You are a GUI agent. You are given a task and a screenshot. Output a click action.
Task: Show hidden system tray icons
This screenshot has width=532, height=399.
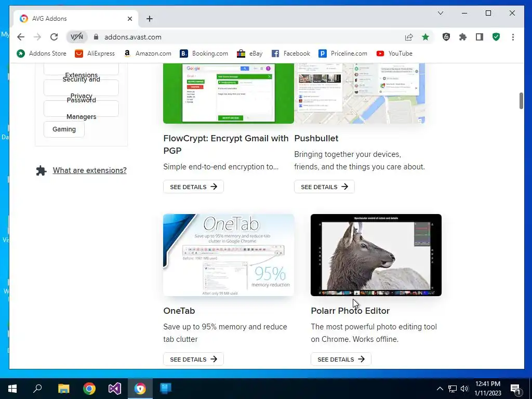440,389
